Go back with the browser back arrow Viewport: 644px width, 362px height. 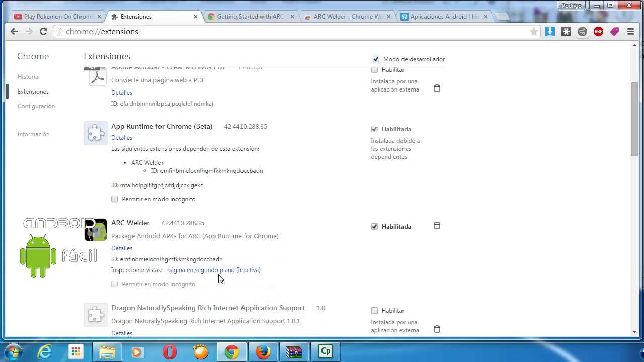pos(14,31)
